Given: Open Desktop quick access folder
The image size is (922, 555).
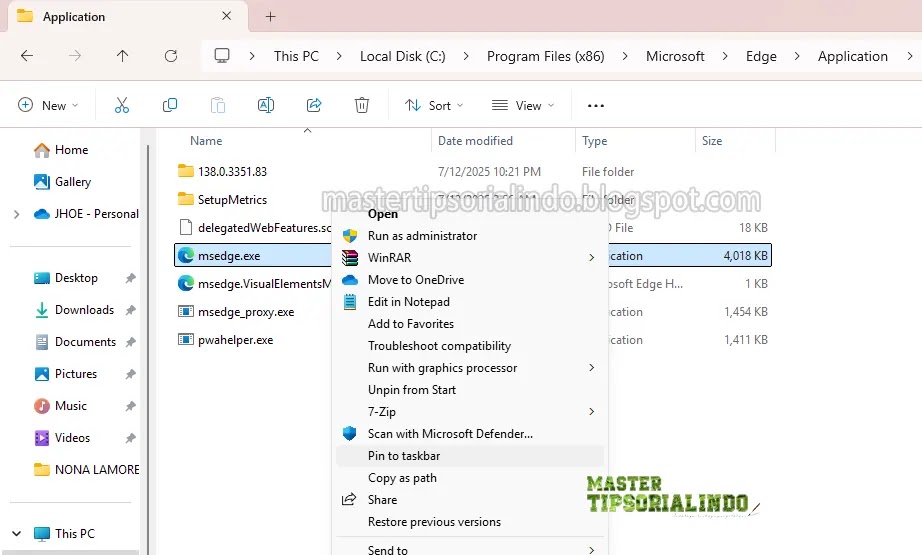Looking at the screenshot, I should [66, 278].
